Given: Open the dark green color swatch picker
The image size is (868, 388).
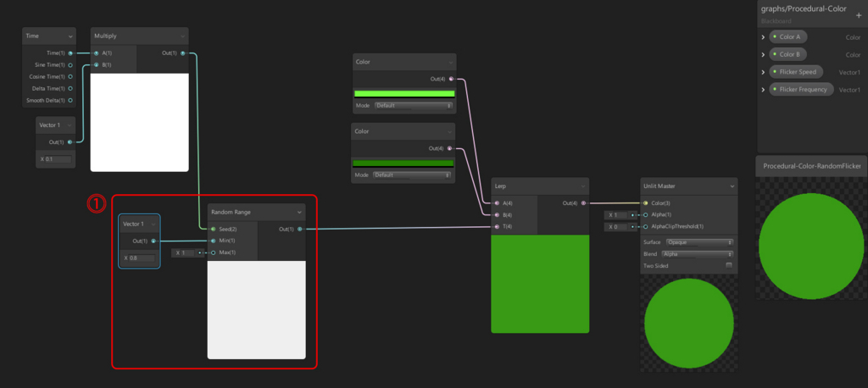Looking at the screenshot, I should [403, 164].
